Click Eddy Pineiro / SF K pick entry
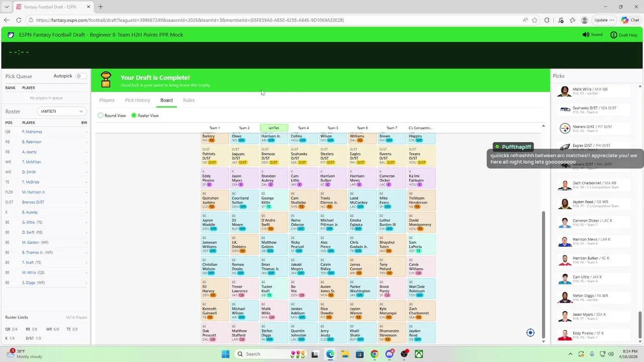Viewport: 644px width, 362px height. [x=594, y=335]
